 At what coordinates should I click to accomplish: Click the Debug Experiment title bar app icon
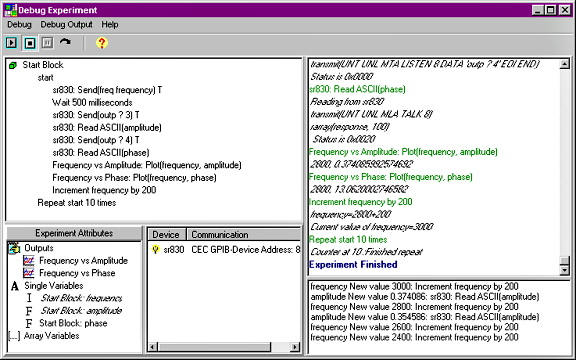[x=11, y=10]
